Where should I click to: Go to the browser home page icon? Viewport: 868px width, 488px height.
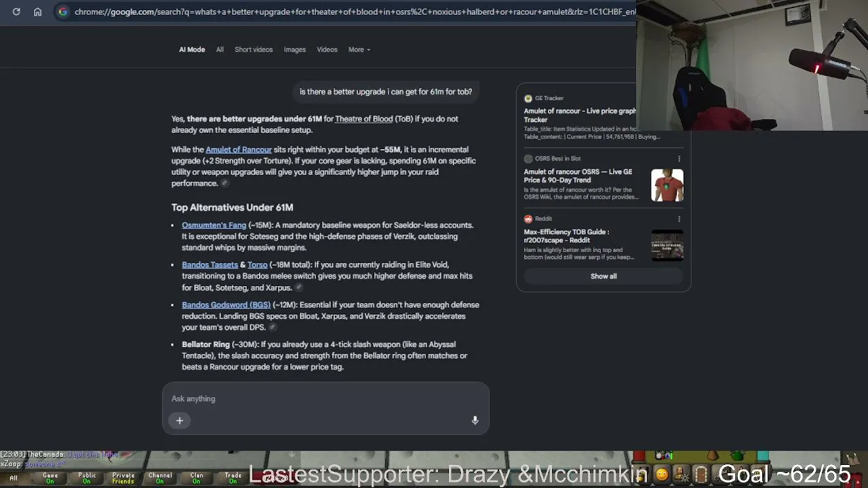38,12
